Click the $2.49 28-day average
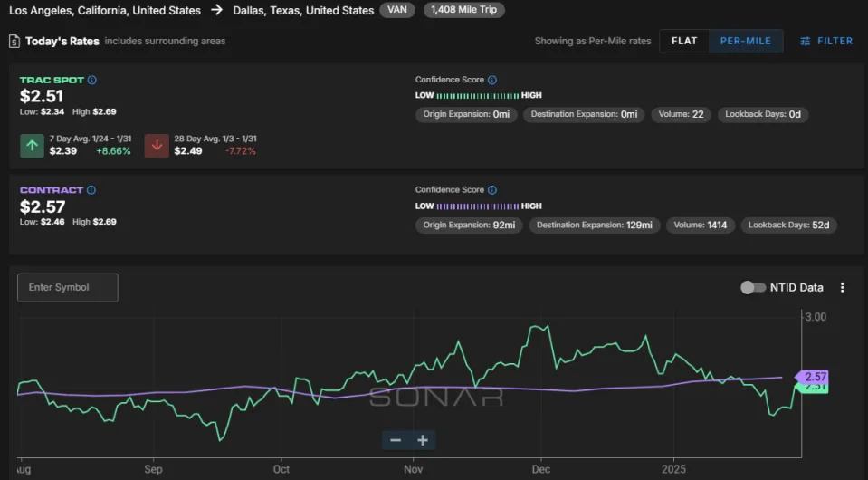This screenshot has width=868, height=480. coord(188,151)
